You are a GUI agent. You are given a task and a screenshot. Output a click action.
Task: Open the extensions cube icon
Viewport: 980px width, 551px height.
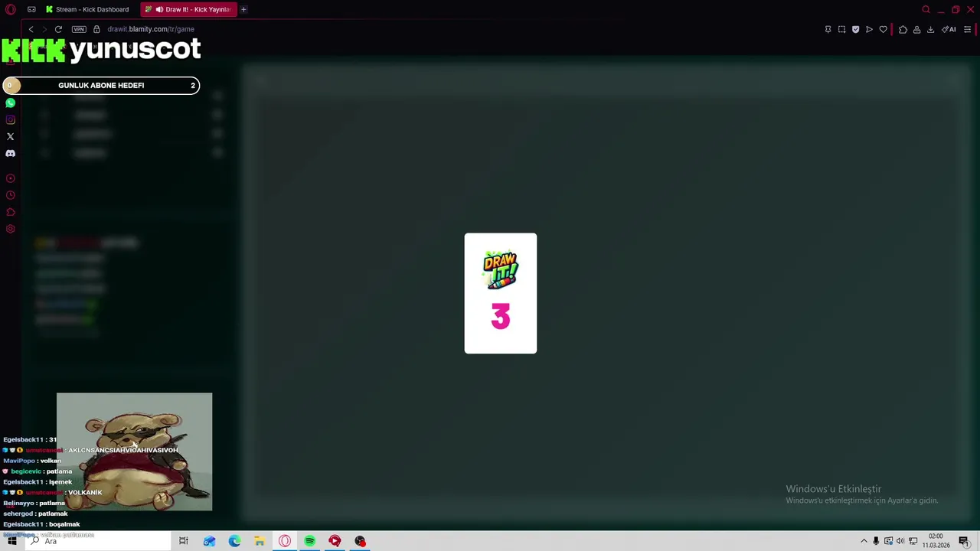point(903,29)
